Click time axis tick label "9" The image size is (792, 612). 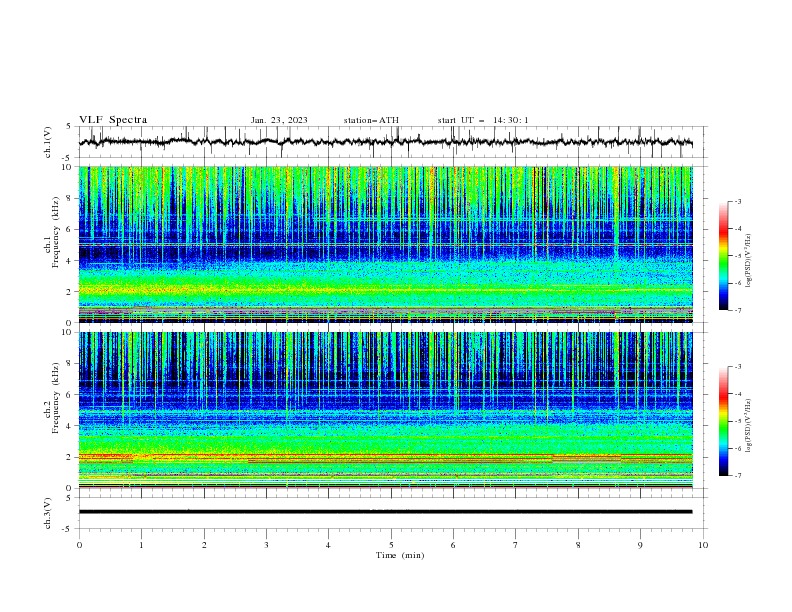(x=640, y=545)
